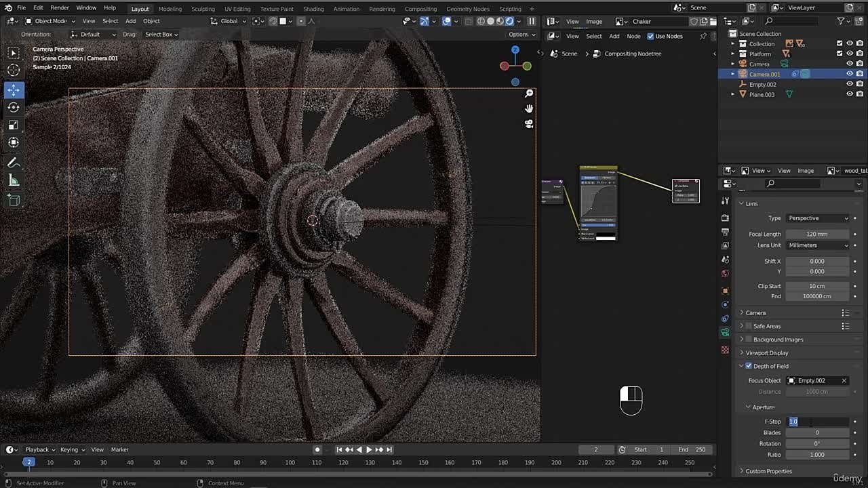Open the Texture properties tab icon

(725, 350)
